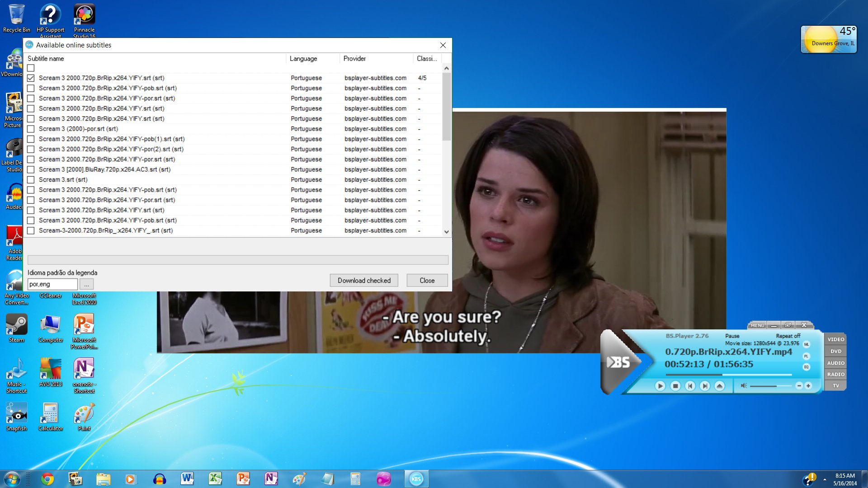This screenshot has height=488, width=868.
Task: Check the Scream 3 [2000].BluRay.720p subtitle
Action: 31,169
